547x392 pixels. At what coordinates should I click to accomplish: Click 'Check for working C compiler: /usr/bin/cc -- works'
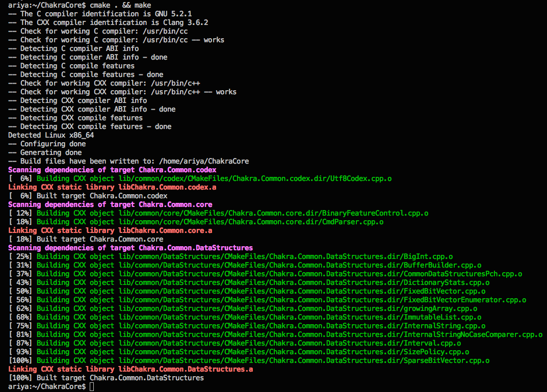[x=116, y=40]
